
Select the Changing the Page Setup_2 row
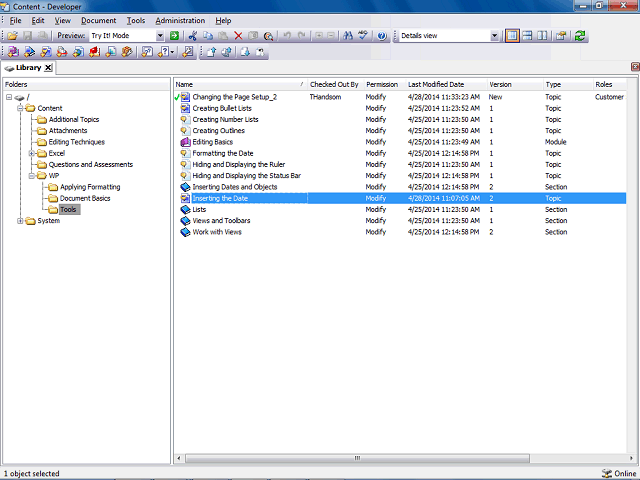pyautogui.click(x=400, y=97)
